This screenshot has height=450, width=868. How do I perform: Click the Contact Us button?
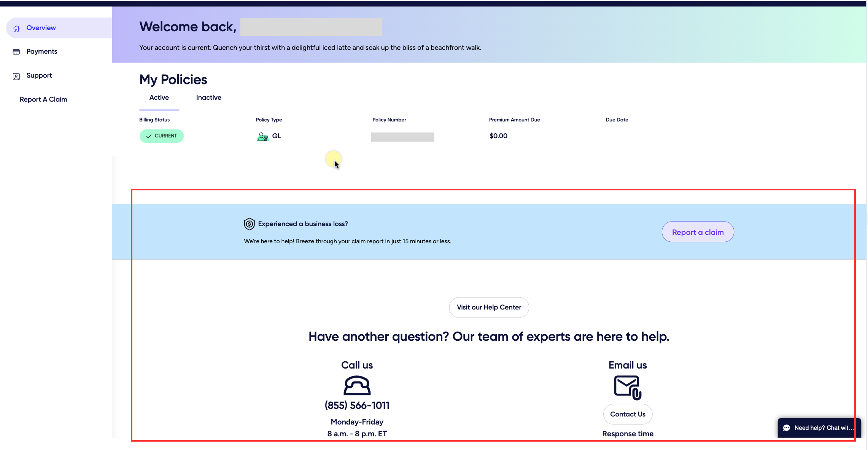click(628, 414)
